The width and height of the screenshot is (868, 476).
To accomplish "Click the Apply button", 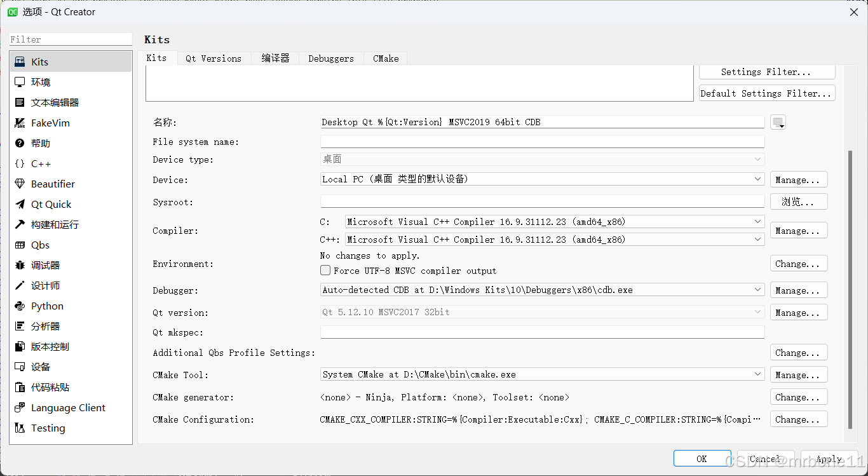I will 829,458.
